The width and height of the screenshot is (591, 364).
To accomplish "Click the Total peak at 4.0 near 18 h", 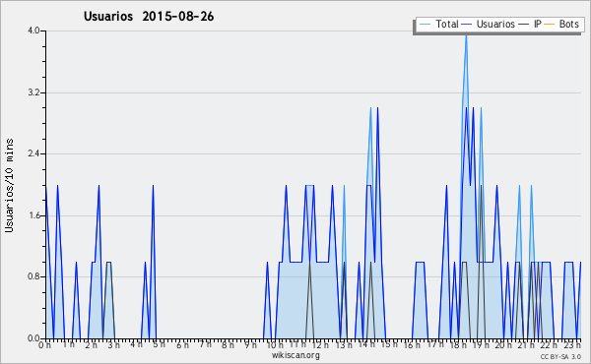I will (x=466, y=35).
